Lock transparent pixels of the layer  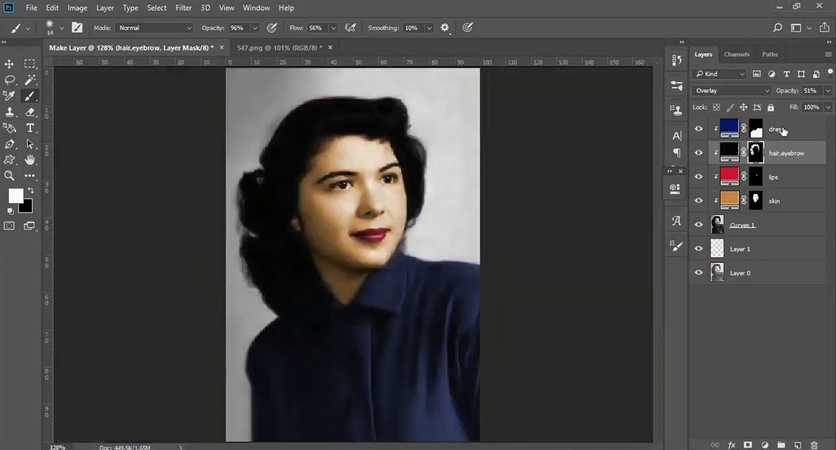(717, 107)
